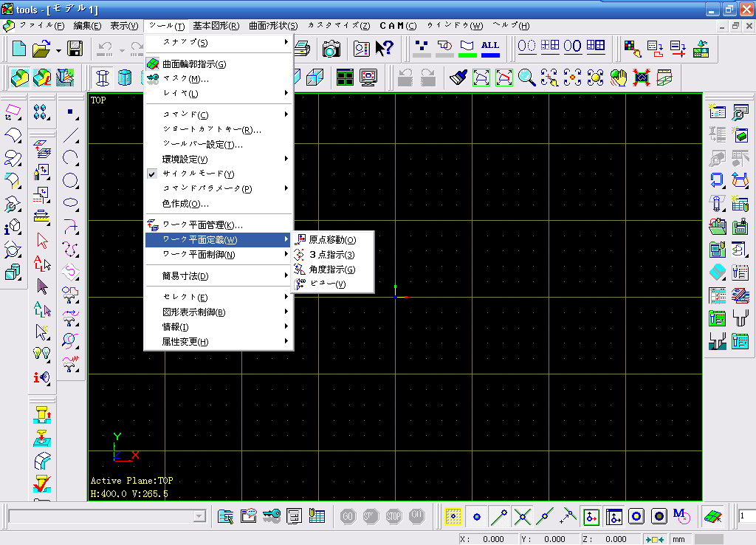Toggle the M snap mode button
This screenshot has height=545, width=756.
tap(681, 516)
